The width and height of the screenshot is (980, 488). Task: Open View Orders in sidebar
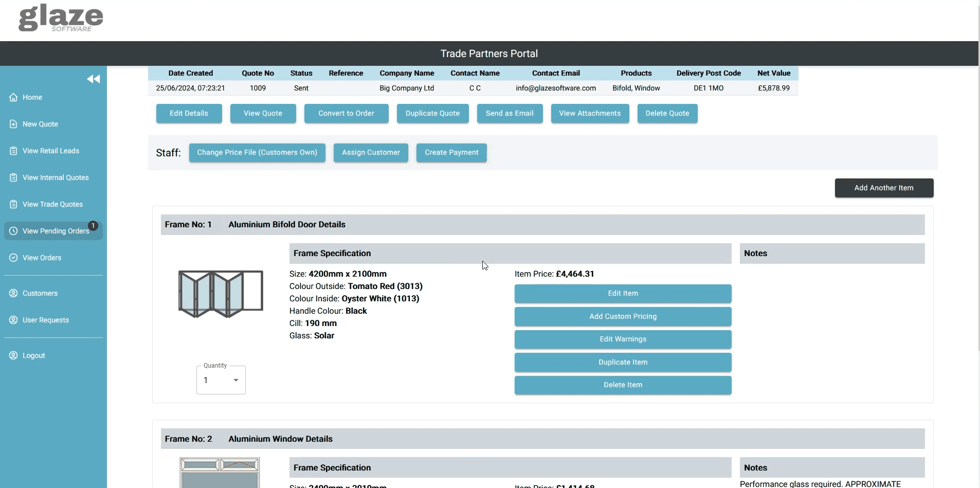[x=53, y=258]
